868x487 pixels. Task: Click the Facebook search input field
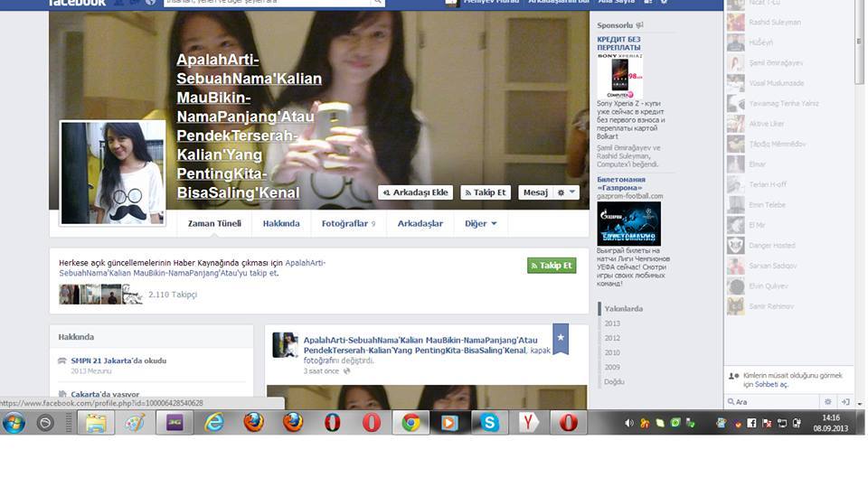[x=268, y=2]
